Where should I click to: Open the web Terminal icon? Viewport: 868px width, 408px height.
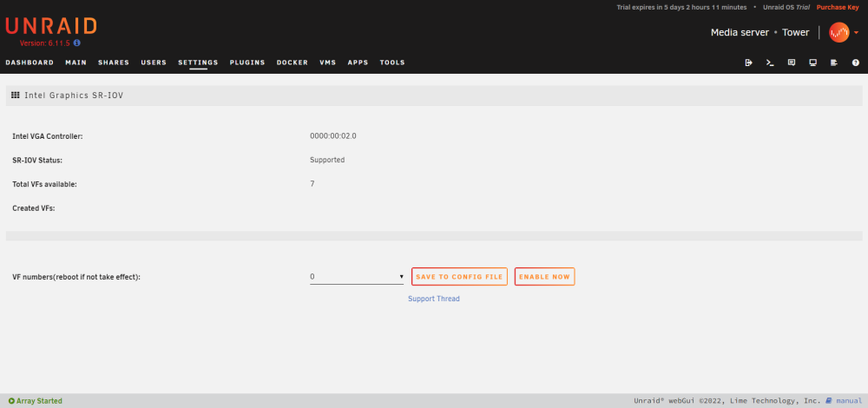[x=770, y=63]
